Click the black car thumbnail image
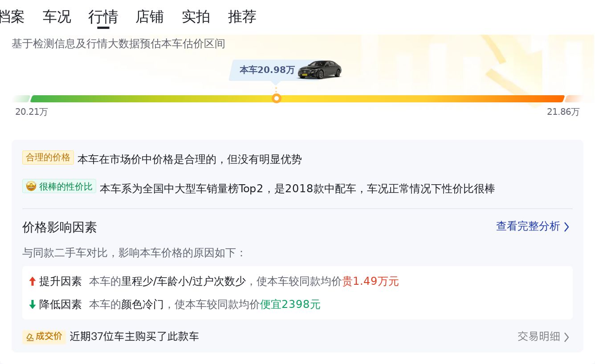Image resolution: width=595 pixels, height=364 pixels. click(320, 70)
